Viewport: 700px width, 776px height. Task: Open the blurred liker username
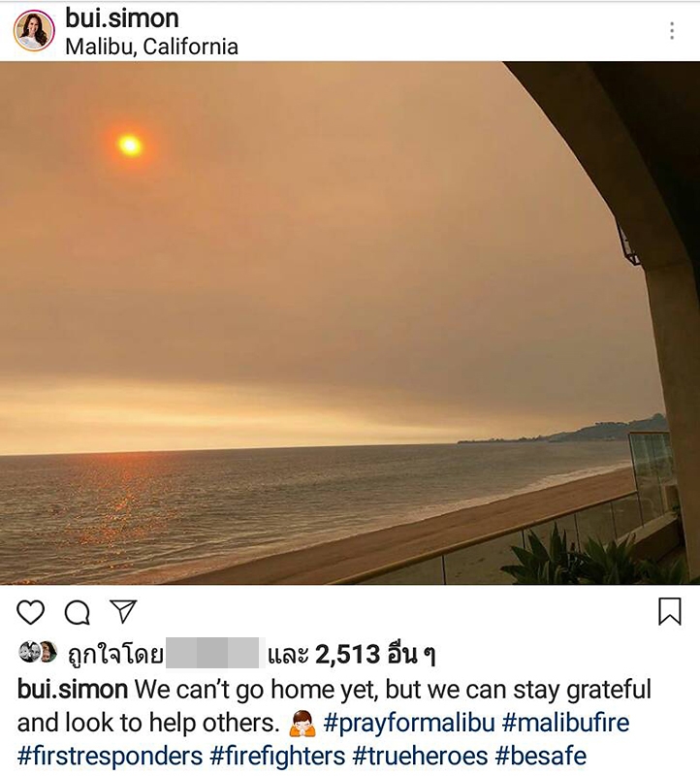212,653
